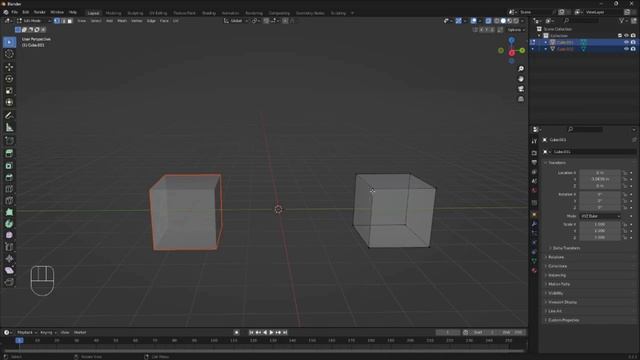Select the Bevel tool
640x360 pixels.
(x=9, y=178)
